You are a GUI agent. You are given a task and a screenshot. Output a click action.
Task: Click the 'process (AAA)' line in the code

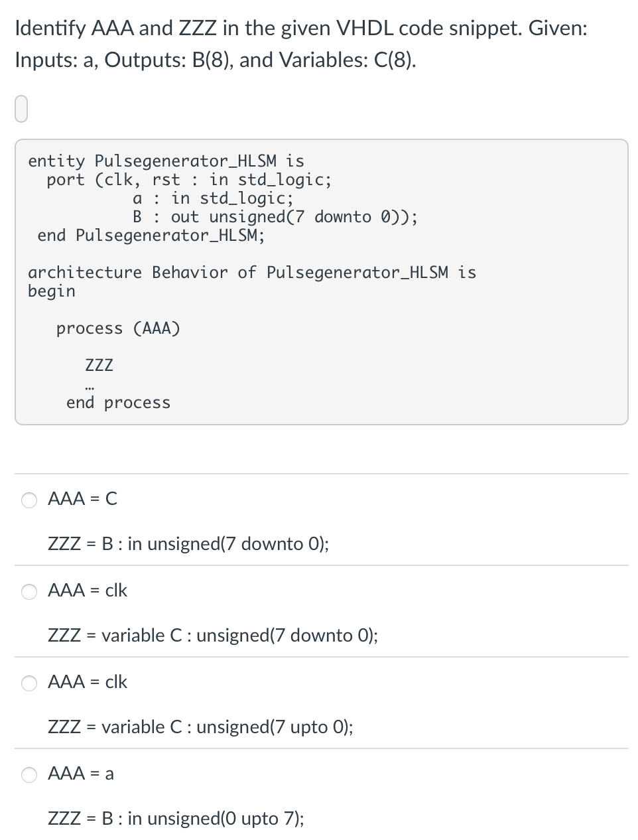pyautogui.click(x=117, y=328)
